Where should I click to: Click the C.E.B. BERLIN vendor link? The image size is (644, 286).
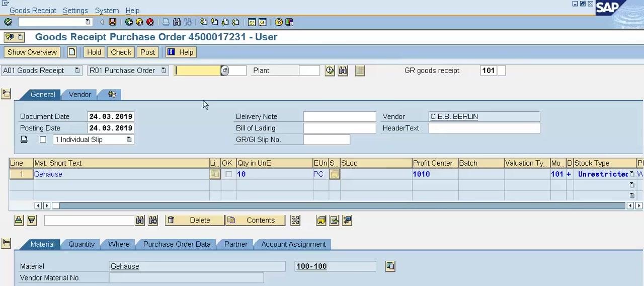click(454, 116)
